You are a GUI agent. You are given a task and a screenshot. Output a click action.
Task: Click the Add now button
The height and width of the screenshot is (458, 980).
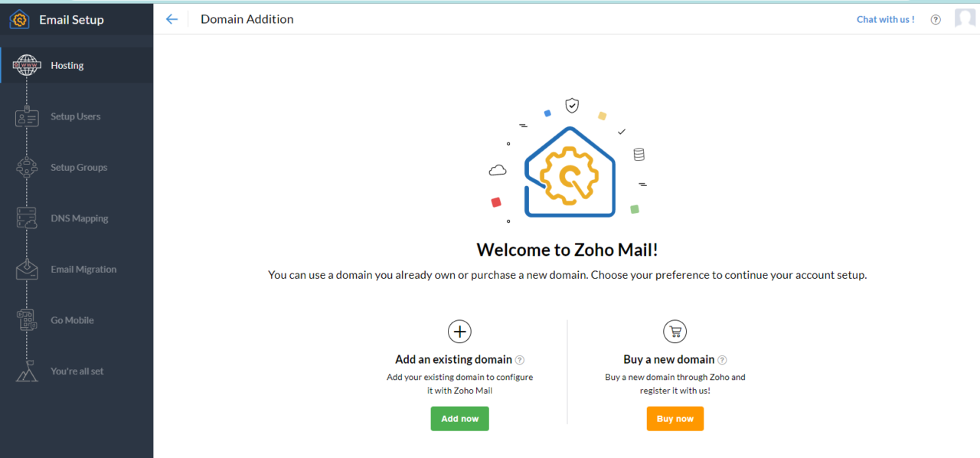459,418
